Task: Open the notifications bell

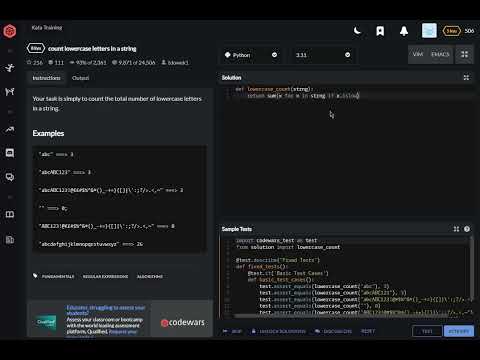Action: point(404,31)
